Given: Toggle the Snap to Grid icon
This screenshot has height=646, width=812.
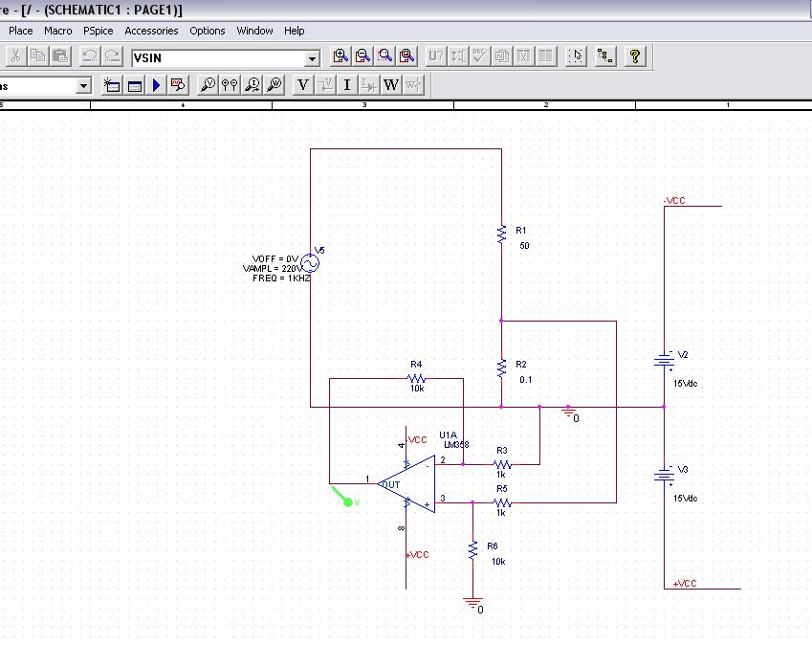Looking at the screenshot, I should 576,56.
